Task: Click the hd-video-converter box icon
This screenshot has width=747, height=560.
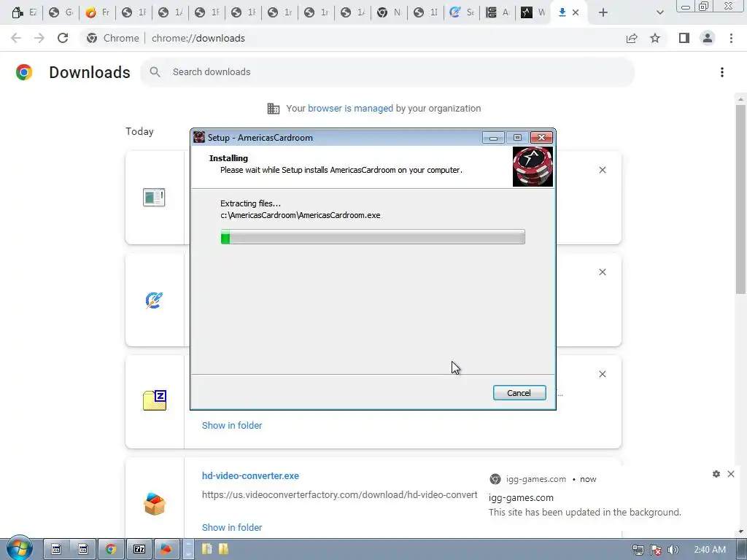Action: (x=155, y=503)
